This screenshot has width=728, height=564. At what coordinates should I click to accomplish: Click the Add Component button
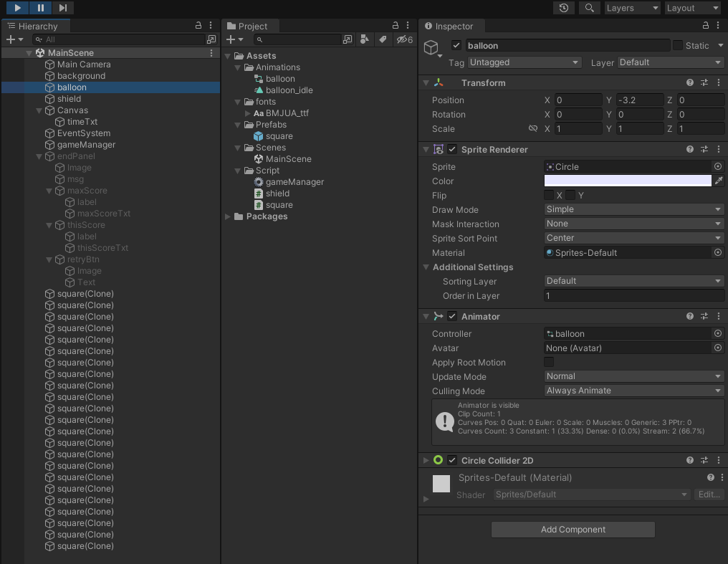click(573, 529)
